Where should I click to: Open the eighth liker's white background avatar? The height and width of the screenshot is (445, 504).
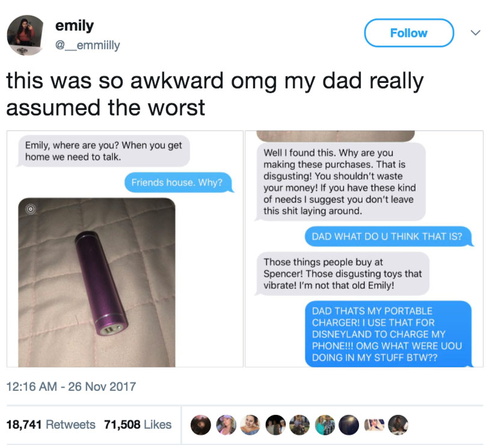(x=374, y=425)
